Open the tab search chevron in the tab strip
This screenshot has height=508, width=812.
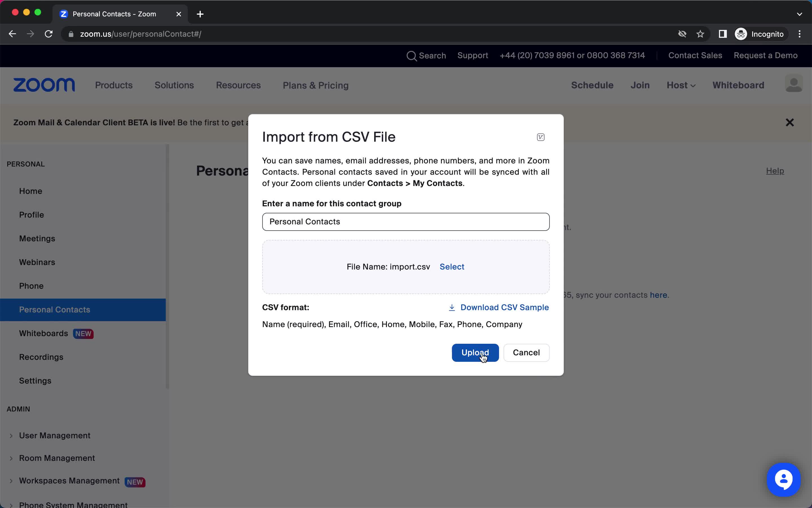point(800,14)
